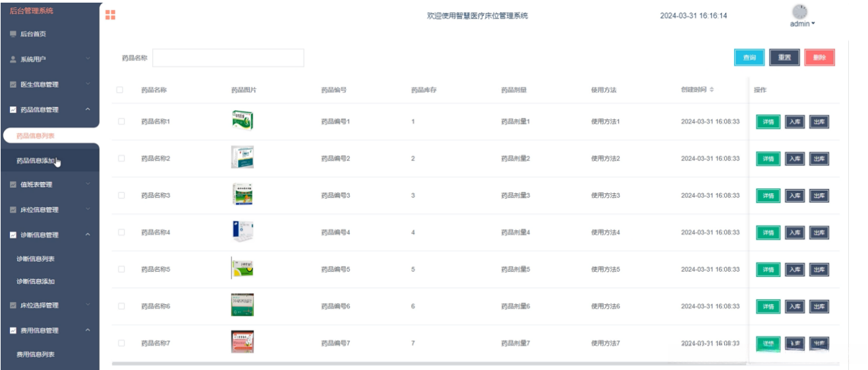Click 出库 button for 药品名称6
This screenshot has width=868, height=370.
pos(819,307)
